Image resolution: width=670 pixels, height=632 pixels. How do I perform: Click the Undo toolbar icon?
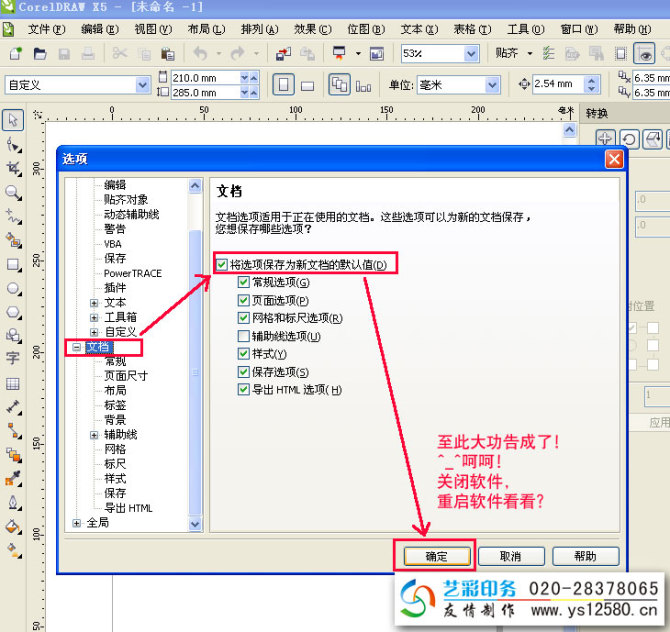click(x=199, y=53)
